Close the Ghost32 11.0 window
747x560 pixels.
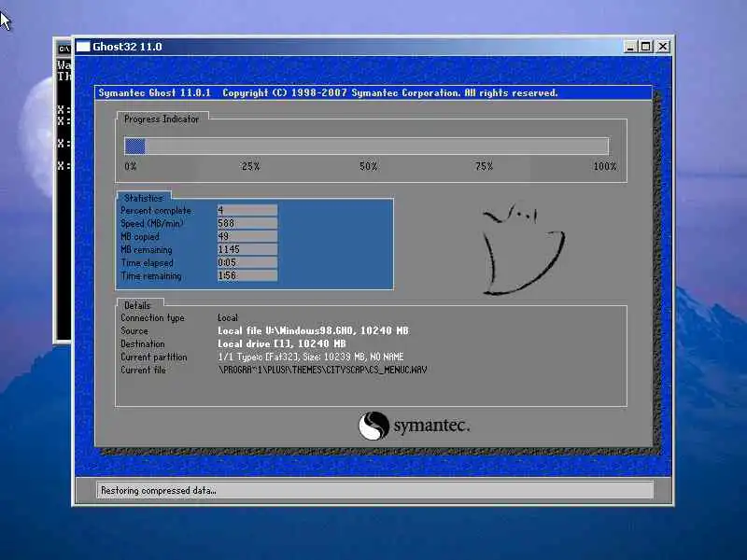pos(663,47)
